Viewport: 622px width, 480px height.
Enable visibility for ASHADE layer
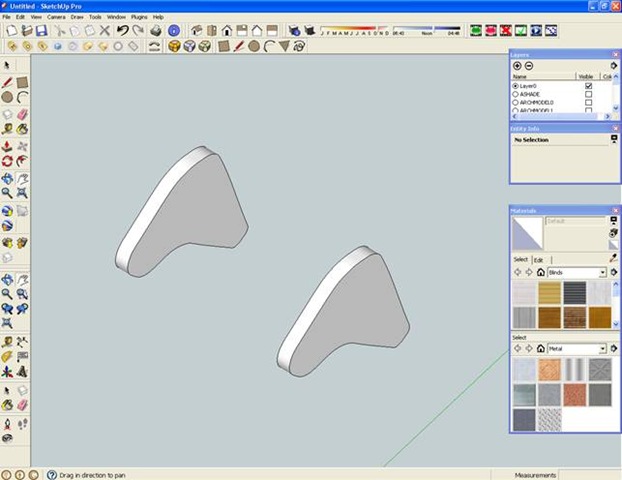point(588,94)
